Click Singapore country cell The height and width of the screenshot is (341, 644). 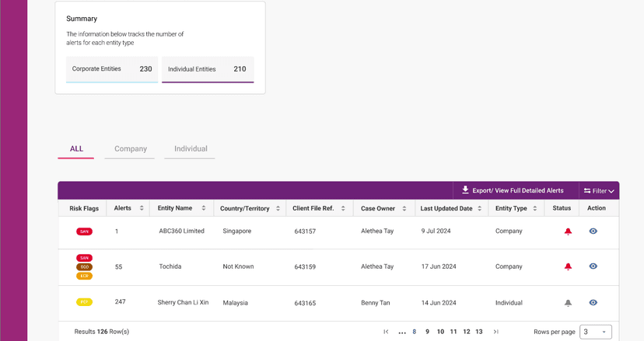coord(237,231)
